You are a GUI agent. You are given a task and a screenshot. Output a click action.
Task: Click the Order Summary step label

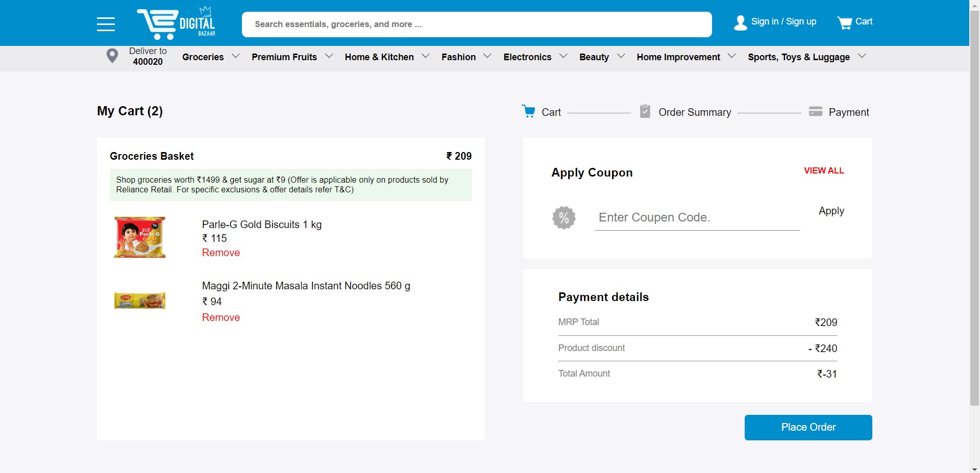pos(695,112)
